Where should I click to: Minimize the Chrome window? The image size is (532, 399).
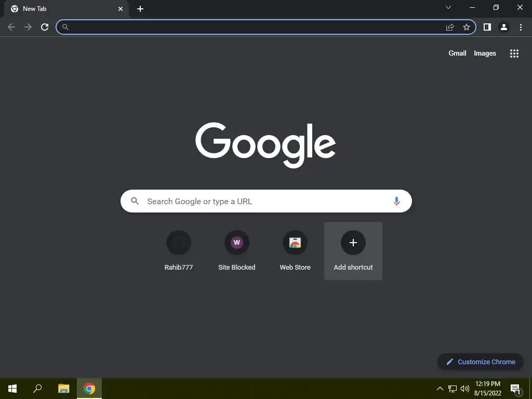pyautogui.click(x=472, y=7)
